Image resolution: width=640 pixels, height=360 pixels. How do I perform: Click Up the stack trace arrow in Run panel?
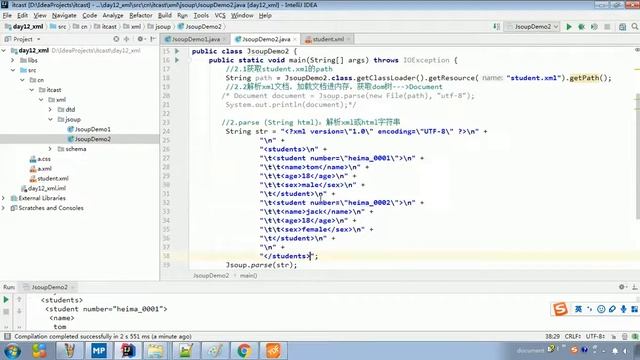19,300
